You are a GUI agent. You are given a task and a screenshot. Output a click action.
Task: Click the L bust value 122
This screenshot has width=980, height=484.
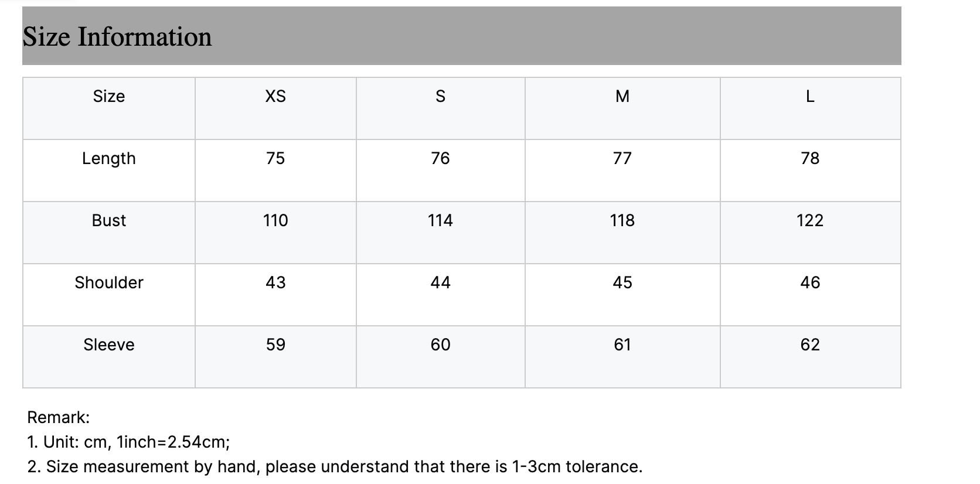pos(810,220)
